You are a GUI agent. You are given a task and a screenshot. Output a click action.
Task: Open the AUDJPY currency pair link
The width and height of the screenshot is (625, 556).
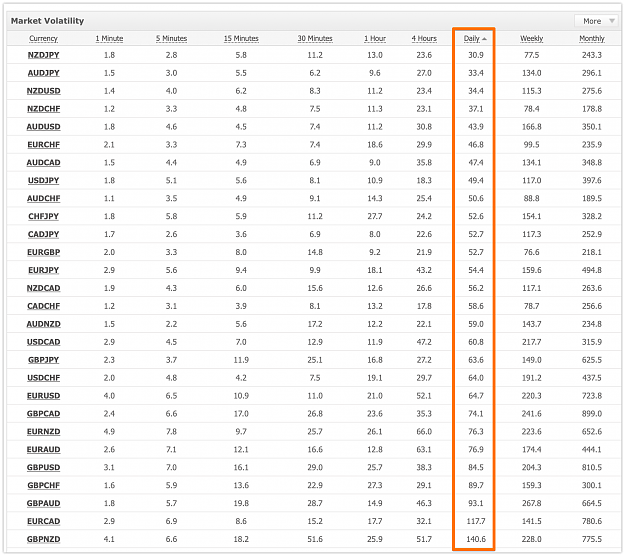[x=43, y=73]
